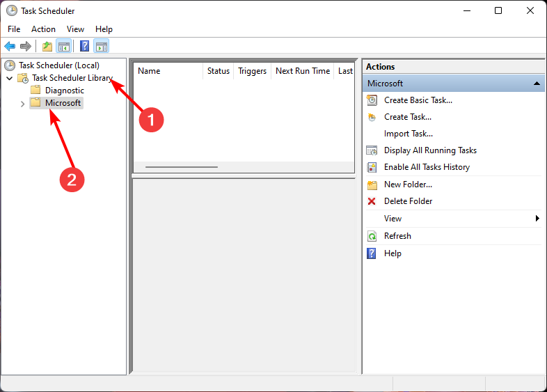Open the View menu in menu bar
Screen dimensions: 547x392
tap(75, 29)
